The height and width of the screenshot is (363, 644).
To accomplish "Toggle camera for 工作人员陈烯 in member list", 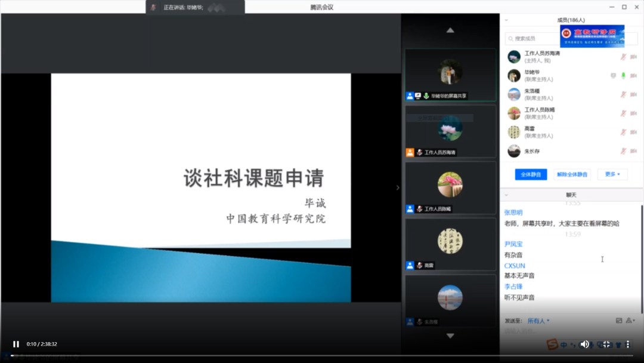I will pos(633,113).
